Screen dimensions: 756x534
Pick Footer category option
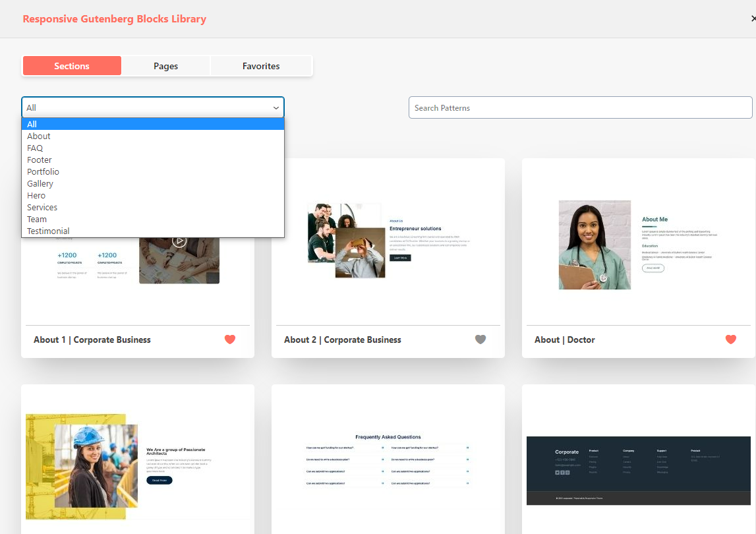[153, 160]
